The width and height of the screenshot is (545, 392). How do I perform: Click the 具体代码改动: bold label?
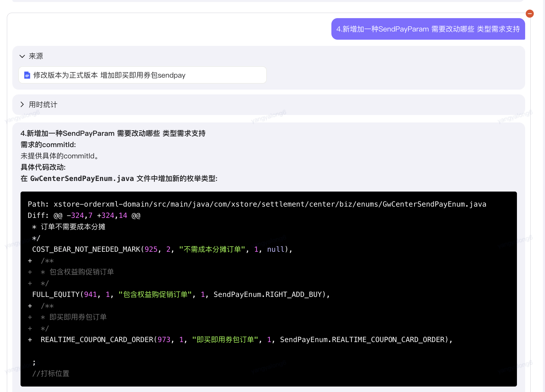[x=43, y=167]
